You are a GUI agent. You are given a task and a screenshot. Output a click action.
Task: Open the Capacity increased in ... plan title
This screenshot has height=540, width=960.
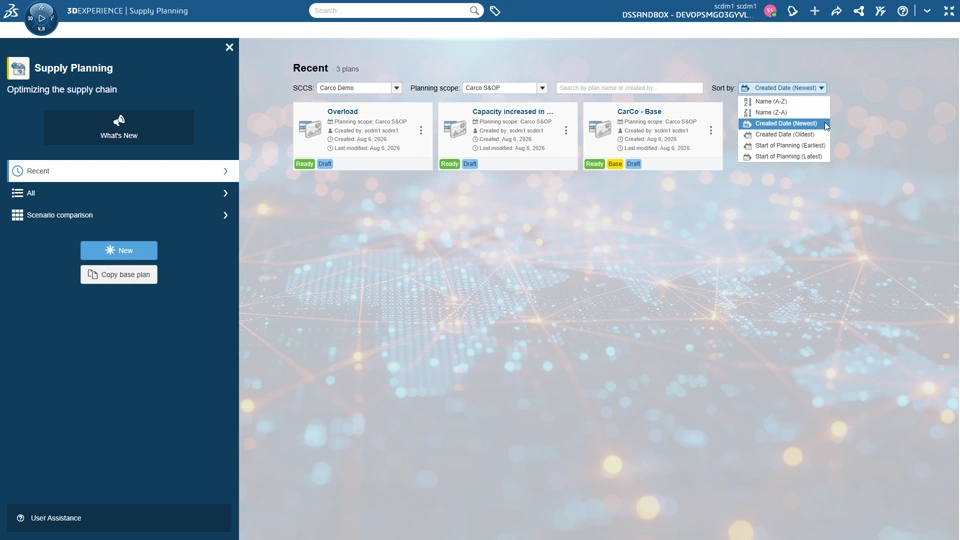pos(512,111)
